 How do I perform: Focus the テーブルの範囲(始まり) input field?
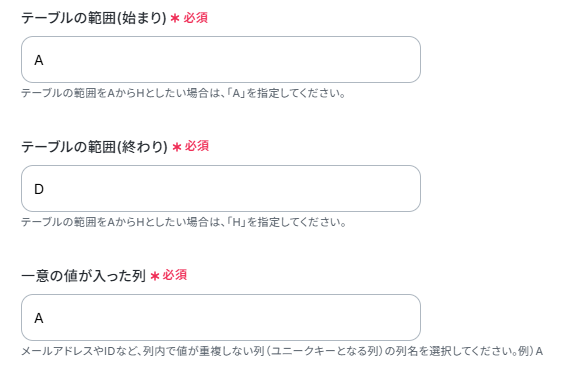click(x=221, y=59)
